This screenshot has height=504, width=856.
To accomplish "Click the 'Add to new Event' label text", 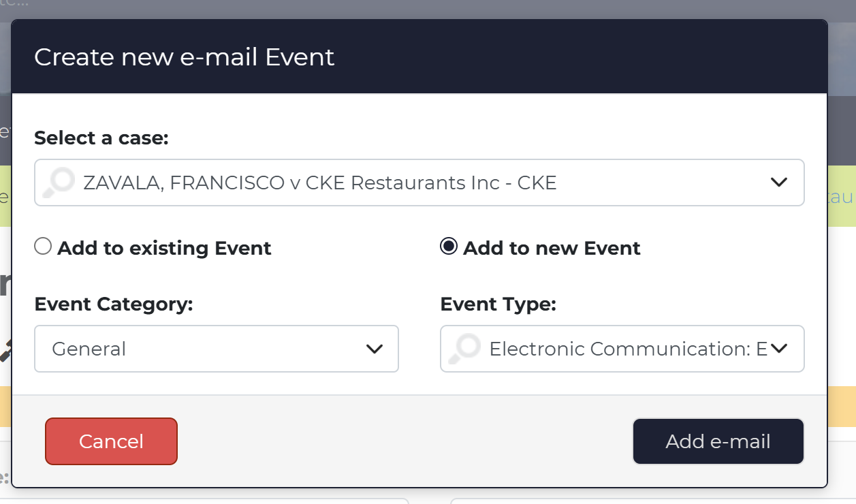I will (552, 248).
